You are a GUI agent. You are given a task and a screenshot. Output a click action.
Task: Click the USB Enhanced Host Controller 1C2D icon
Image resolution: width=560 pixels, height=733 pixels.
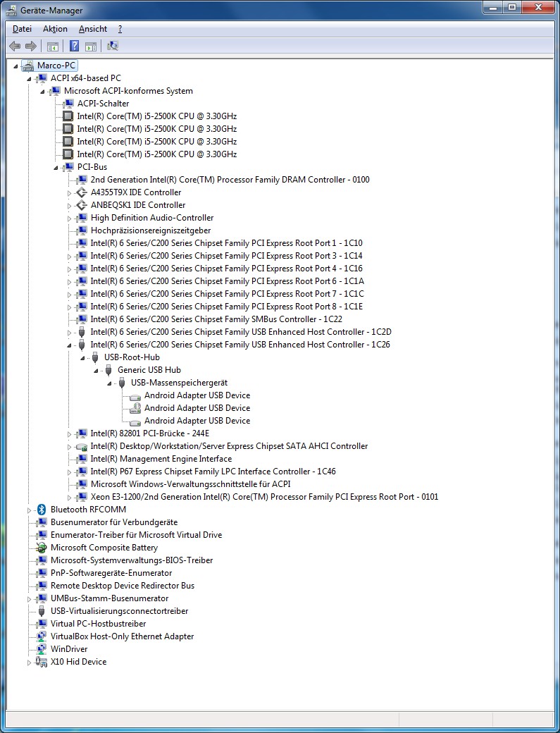(82, 332)
